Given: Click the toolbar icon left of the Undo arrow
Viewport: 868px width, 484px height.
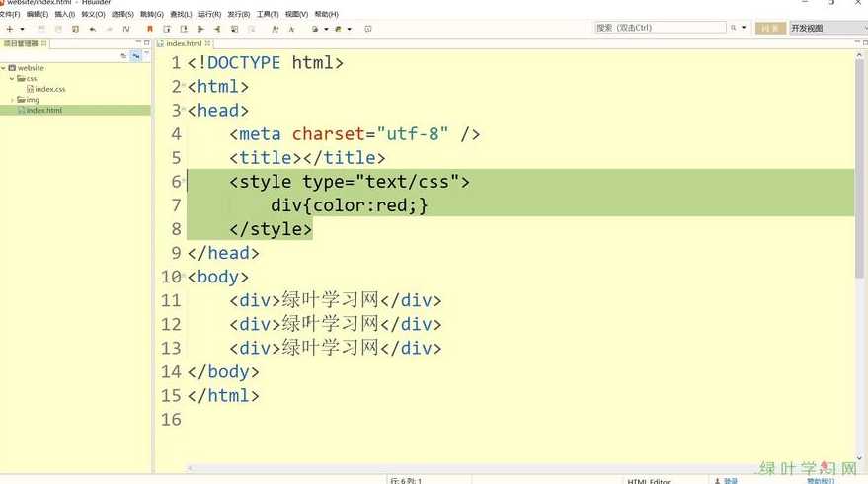Looking at the screenshot, I should coord(75,29).
